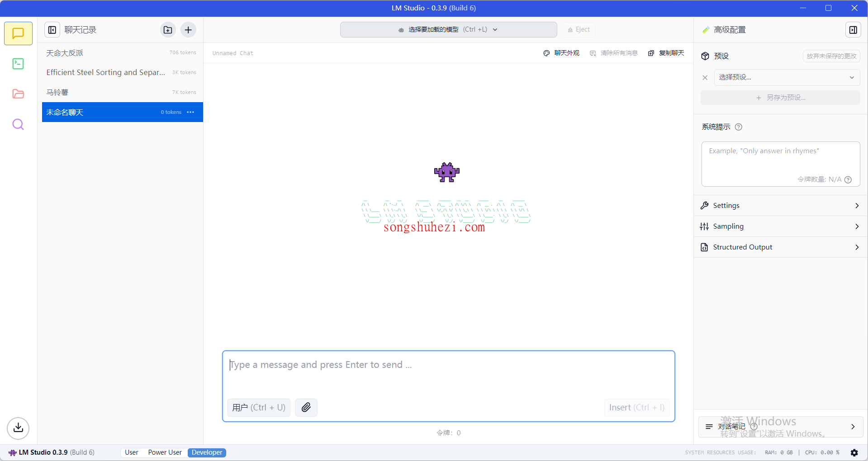Select Power User mode
The image size is (868, 461).
point(165,452)
